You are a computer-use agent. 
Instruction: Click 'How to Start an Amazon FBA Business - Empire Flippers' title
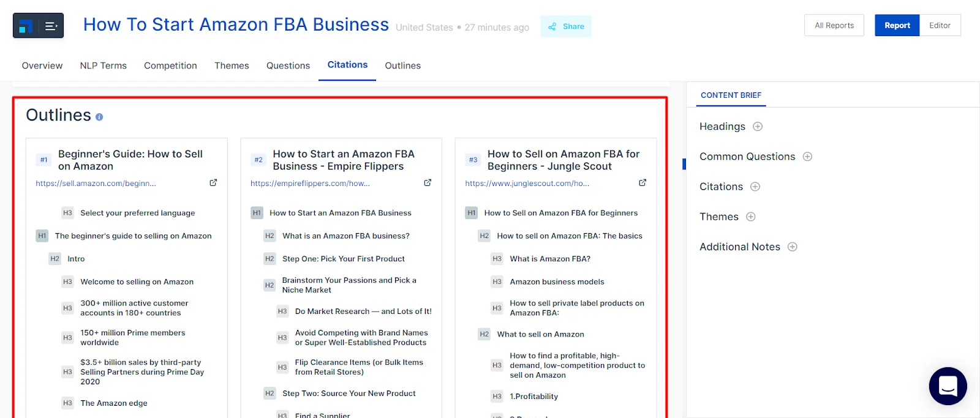coord(344,160)
